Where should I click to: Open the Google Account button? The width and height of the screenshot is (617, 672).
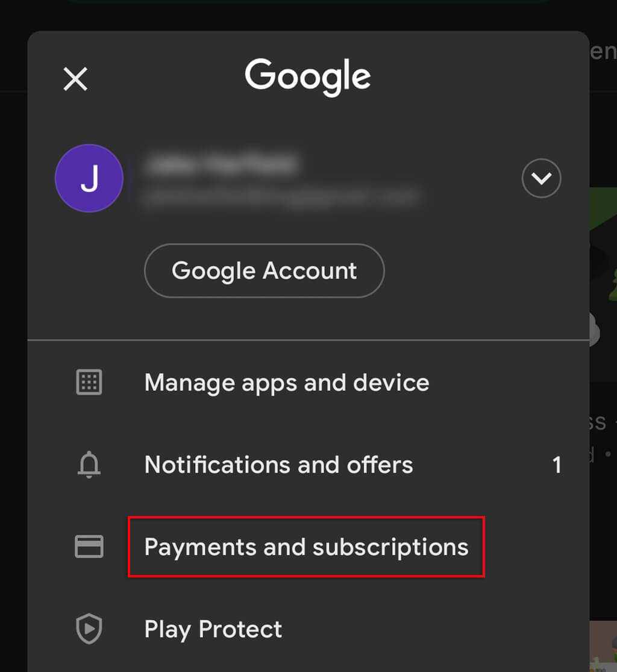264,270
